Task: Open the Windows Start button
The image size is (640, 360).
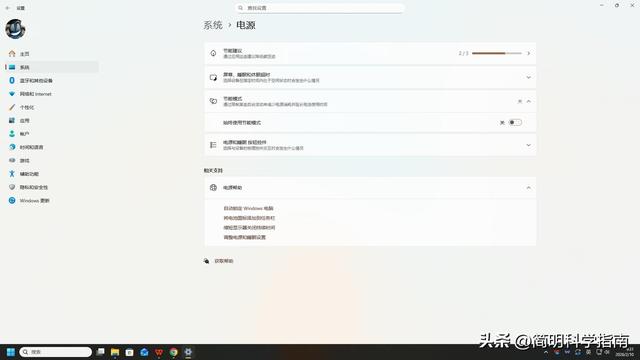Action: tap(11, 352)
